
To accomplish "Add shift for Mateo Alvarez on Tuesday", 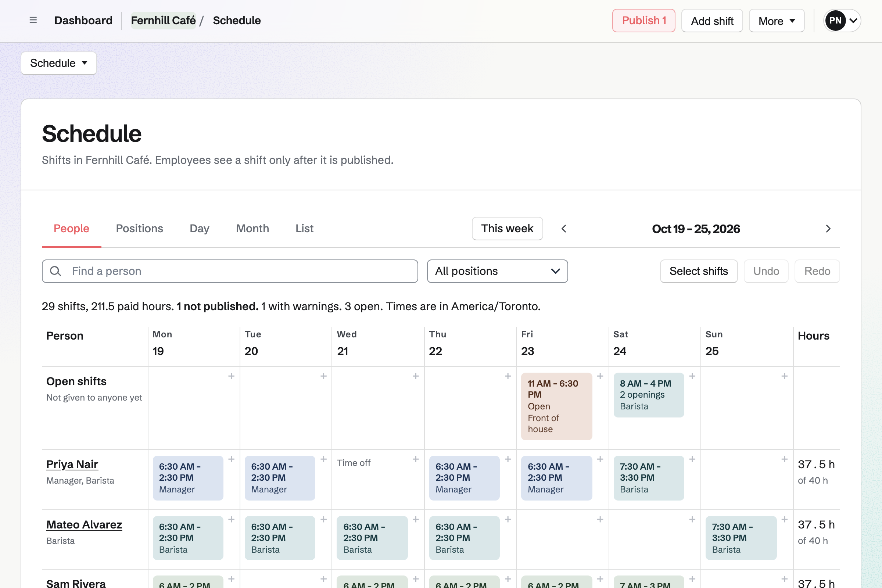I will [324, 519].
